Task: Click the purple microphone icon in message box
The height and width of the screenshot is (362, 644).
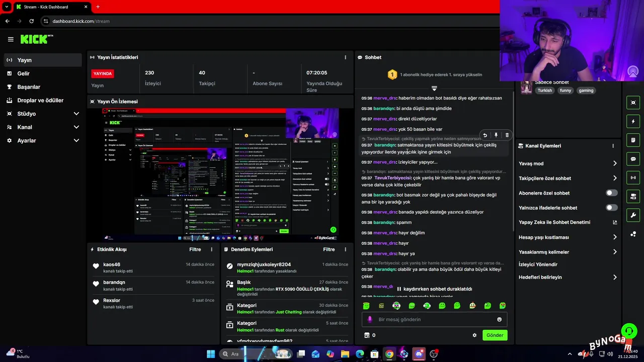Action: click(370, 319)
